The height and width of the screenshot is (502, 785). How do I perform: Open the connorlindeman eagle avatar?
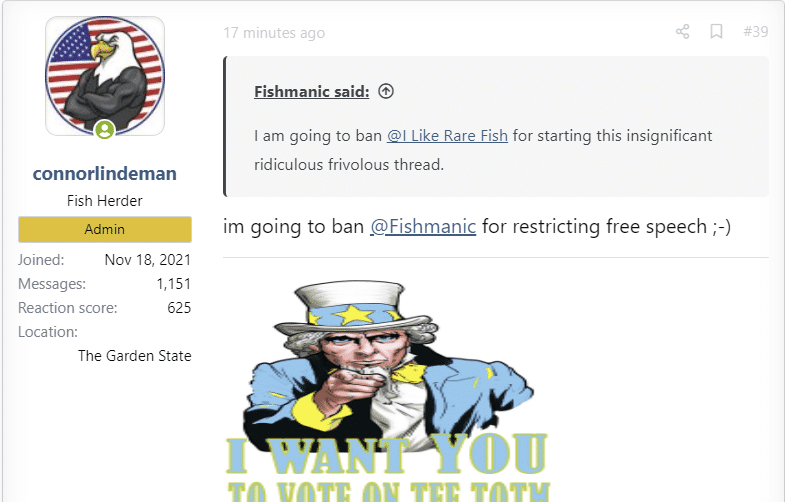(105, 76)
